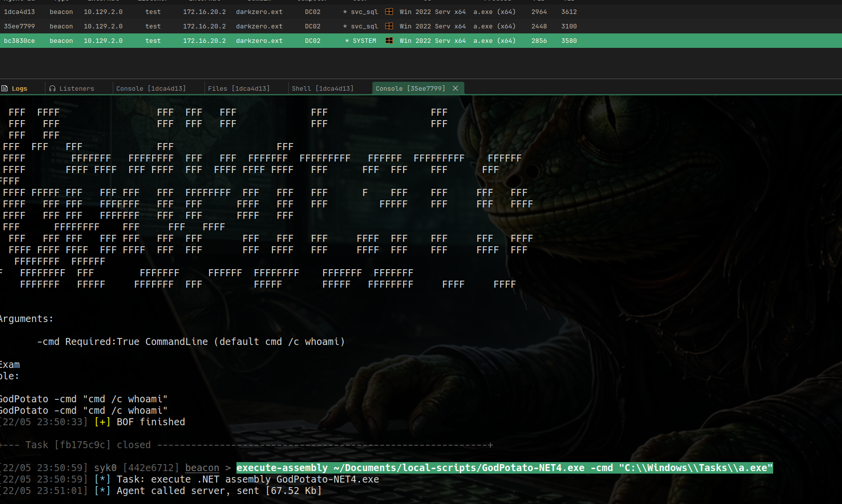Click the SYSTEM user cell

point(361,41)
